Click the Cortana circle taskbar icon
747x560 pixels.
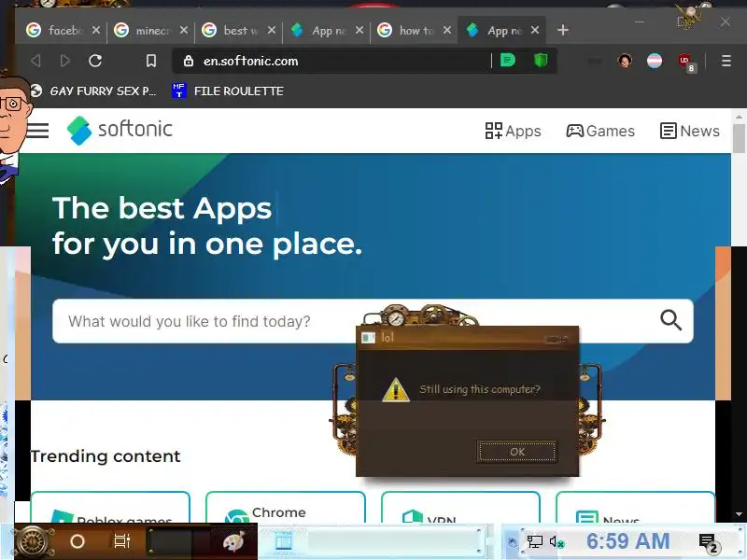click(78, 541)
